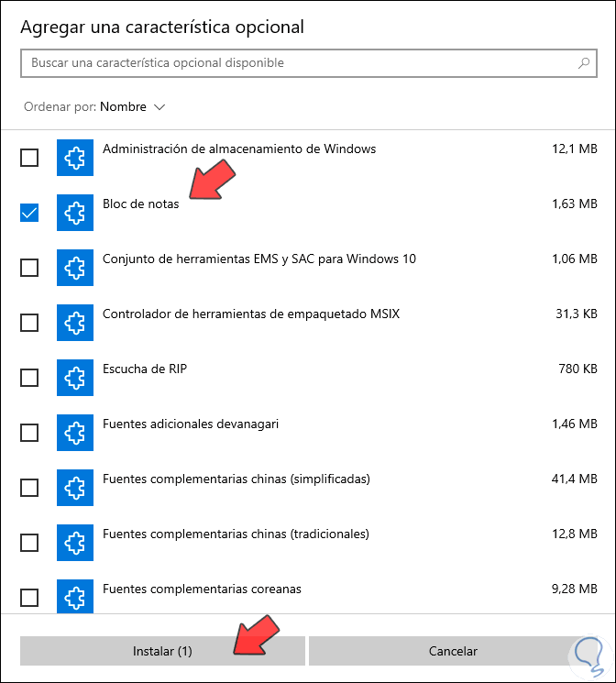Screen dimensions: 616x683
Task: Click the 12,1 MB size value
Action: tap(575, 149)
